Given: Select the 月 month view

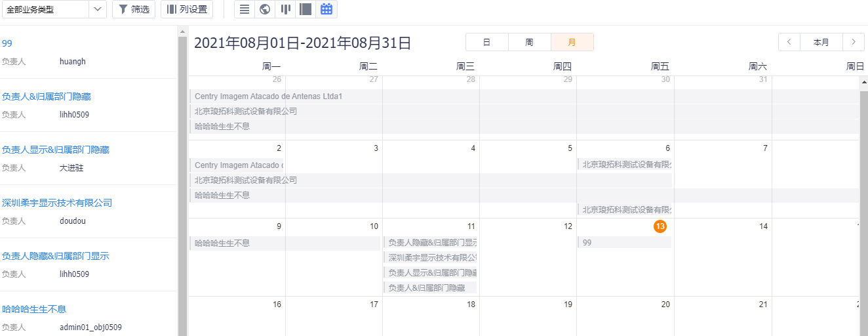Looking at the screenshot, I should click(572, 42).
